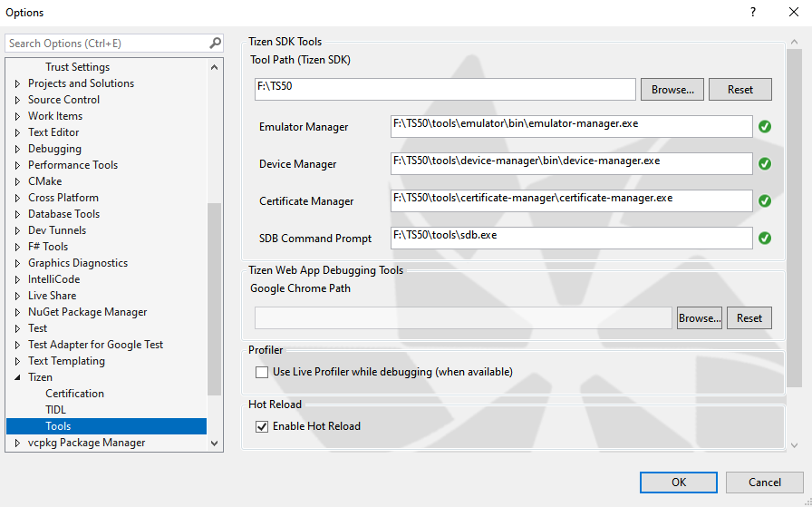Click green checkmark beside Certificate Manager path
The height and width of the screenshot is (507, 812).
tap(765, 201)
